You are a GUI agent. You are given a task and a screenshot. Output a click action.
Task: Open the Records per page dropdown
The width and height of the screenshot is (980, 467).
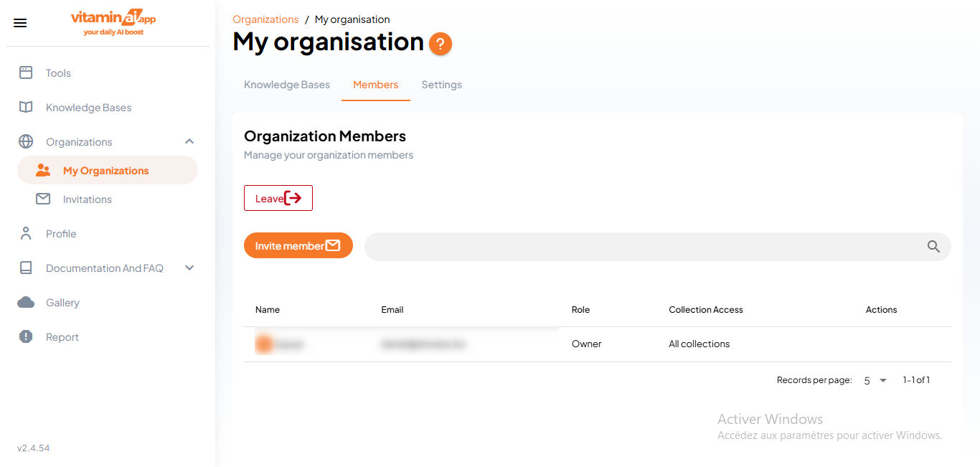[x=874, y=379]
